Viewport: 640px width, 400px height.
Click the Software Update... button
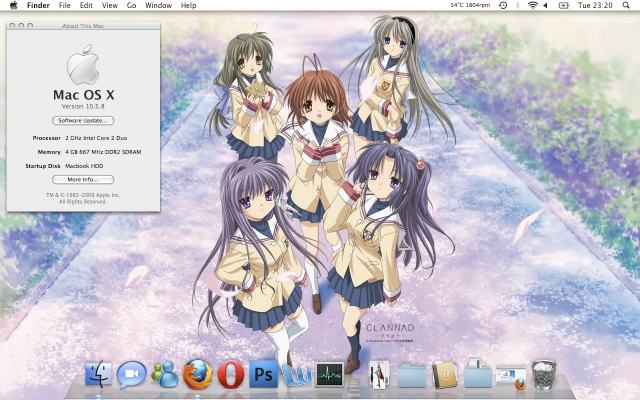(83, 120)
